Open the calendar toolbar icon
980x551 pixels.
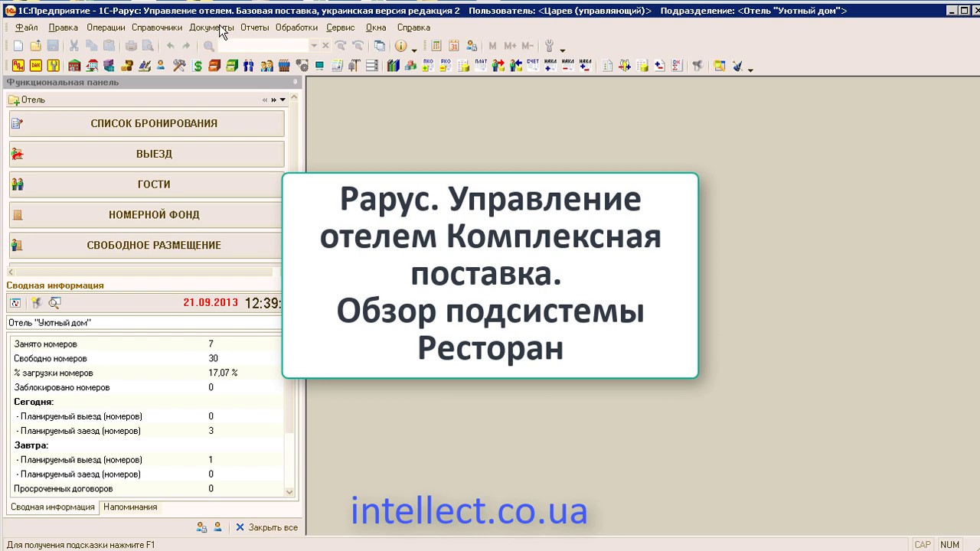[x=454, y=46]
